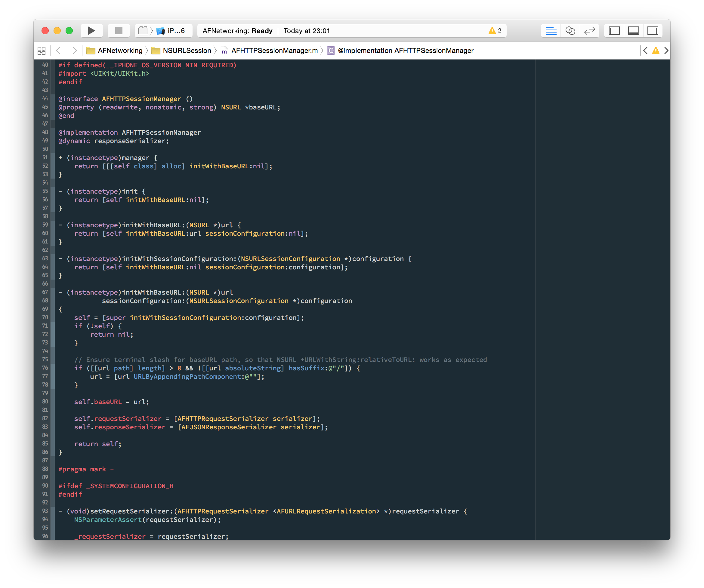Go back in editor history
The height and width of the screenshot is (588, 704).
(59, 51)
